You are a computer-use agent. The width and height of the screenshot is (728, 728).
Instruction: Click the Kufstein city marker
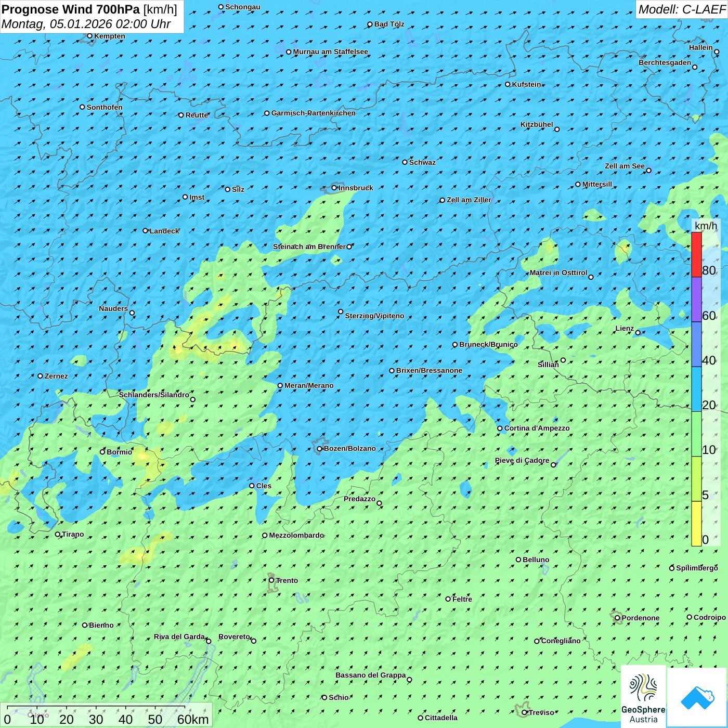[508, 84]
